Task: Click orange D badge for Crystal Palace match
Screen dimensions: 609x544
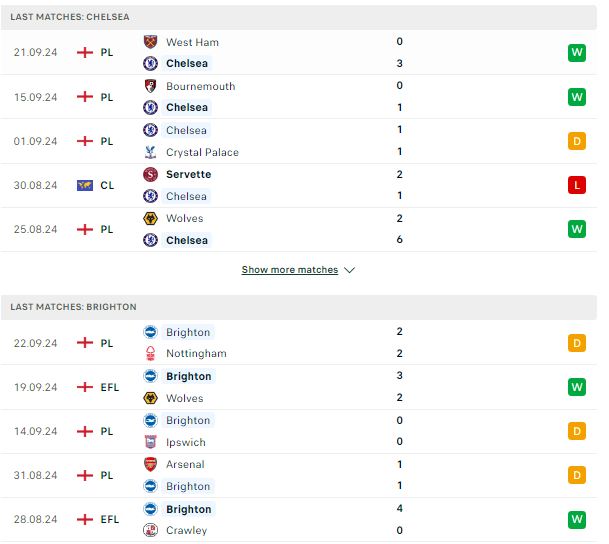Action: point(577,141)
